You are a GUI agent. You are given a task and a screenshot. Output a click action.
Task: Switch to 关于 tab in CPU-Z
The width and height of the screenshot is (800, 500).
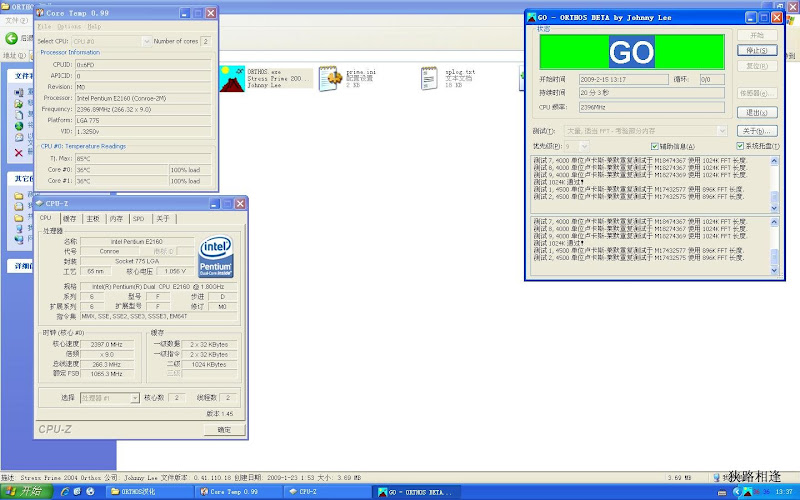point(163,219)
